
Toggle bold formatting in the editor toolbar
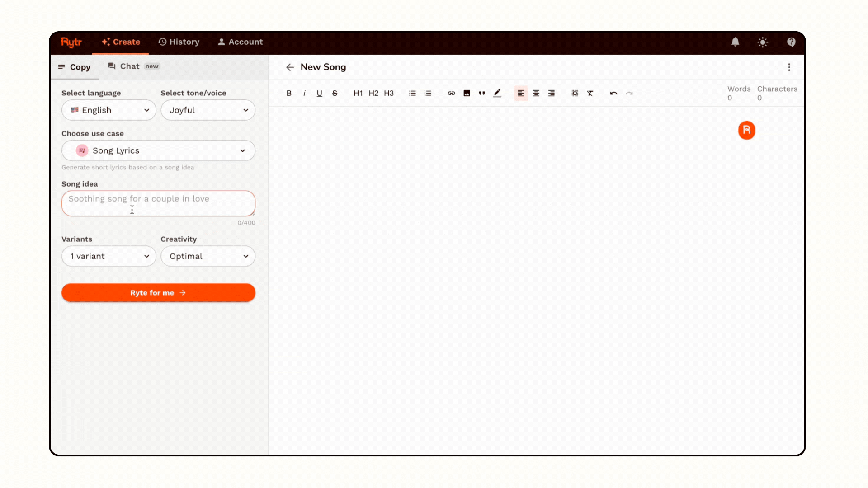click(289, 93)
